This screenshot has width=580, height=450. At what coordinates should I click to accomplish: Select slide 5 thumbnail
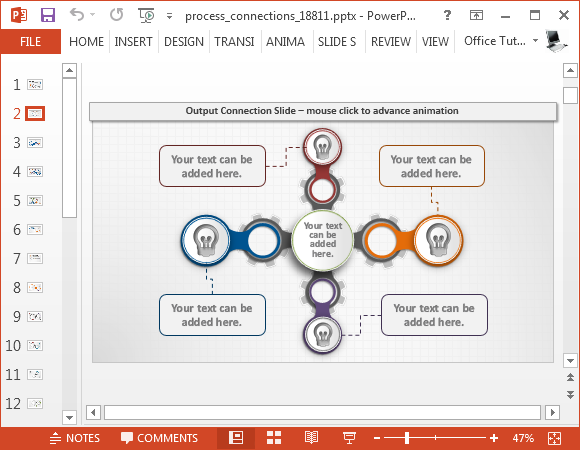point(35,200)
